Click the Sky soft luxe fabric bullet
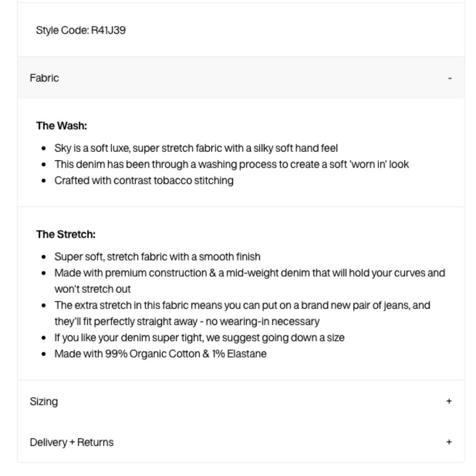Screen dimensions: 476x476 click(196, 148)
